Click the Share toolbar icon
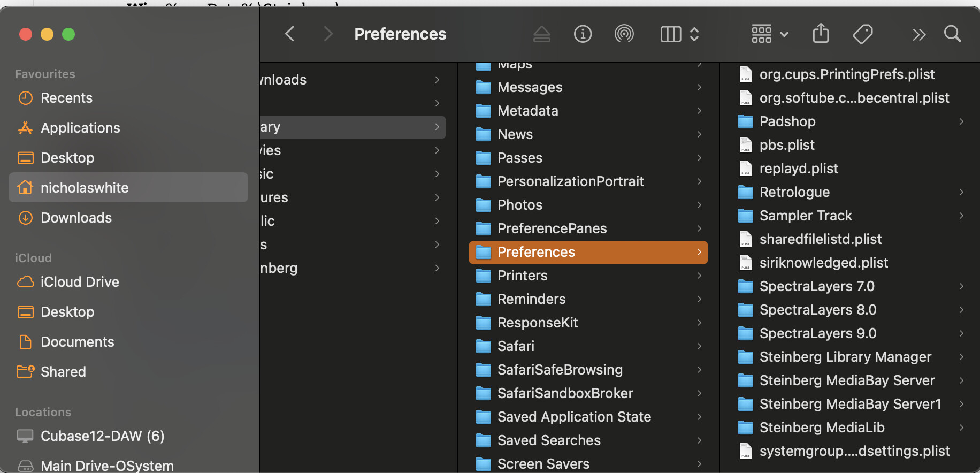This screenshot has height=473, width=980. [x=821, y=34]
